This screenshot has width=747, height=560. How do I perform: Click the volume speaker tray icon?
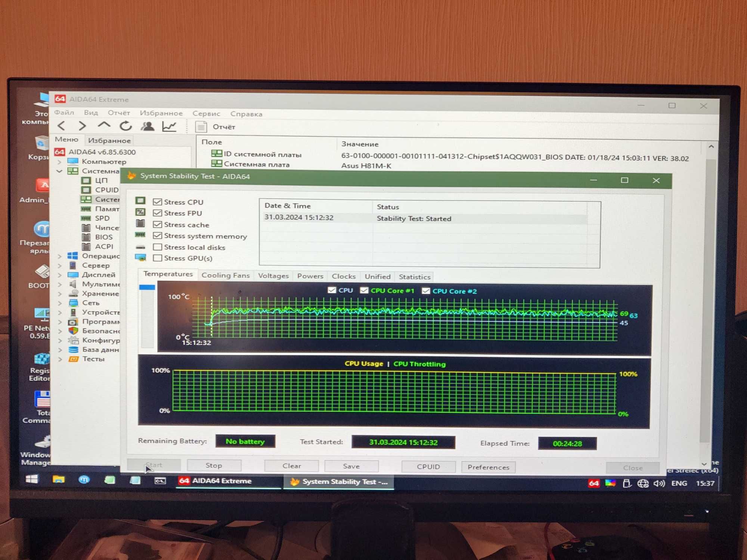coord(659,483)
